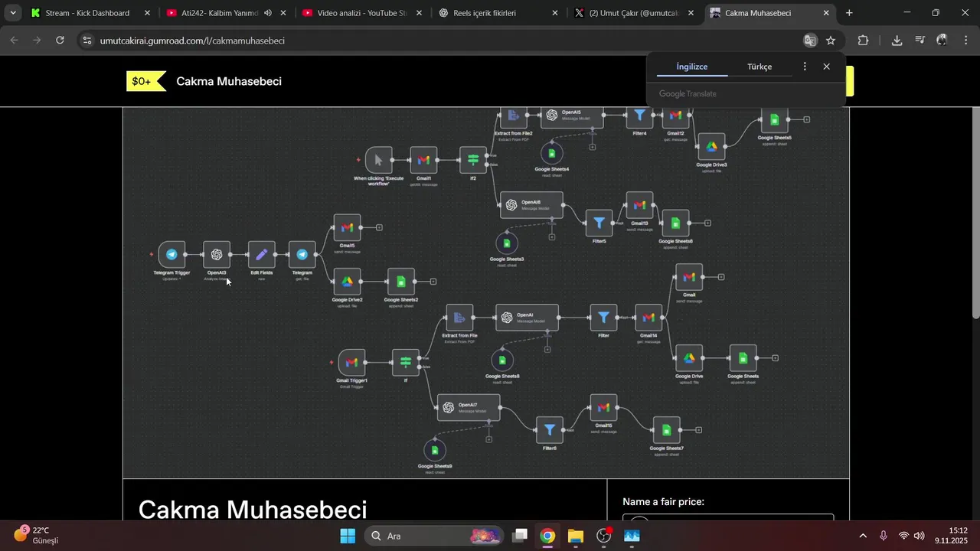
Task: Switch to the Video analizi YouTube Studio tab
Action: (x=362, y=13)
